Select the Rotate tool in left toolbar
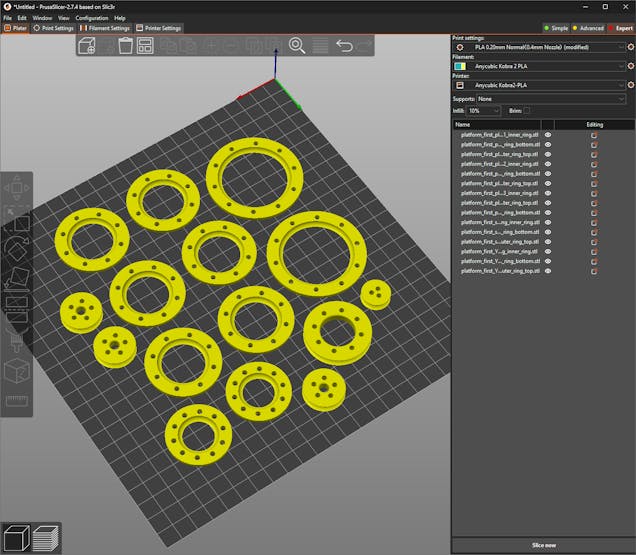 pyautogui.click(x=18, y=248)
